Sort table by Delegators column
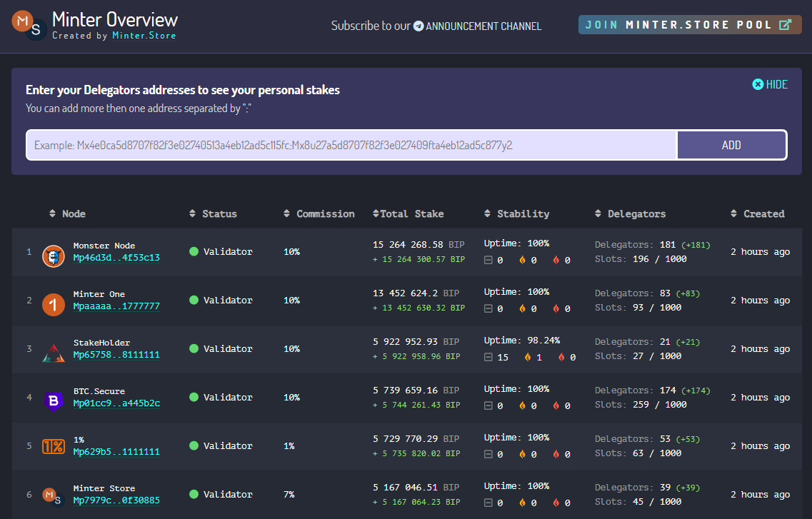812x519 pixels. pos(630,213)
